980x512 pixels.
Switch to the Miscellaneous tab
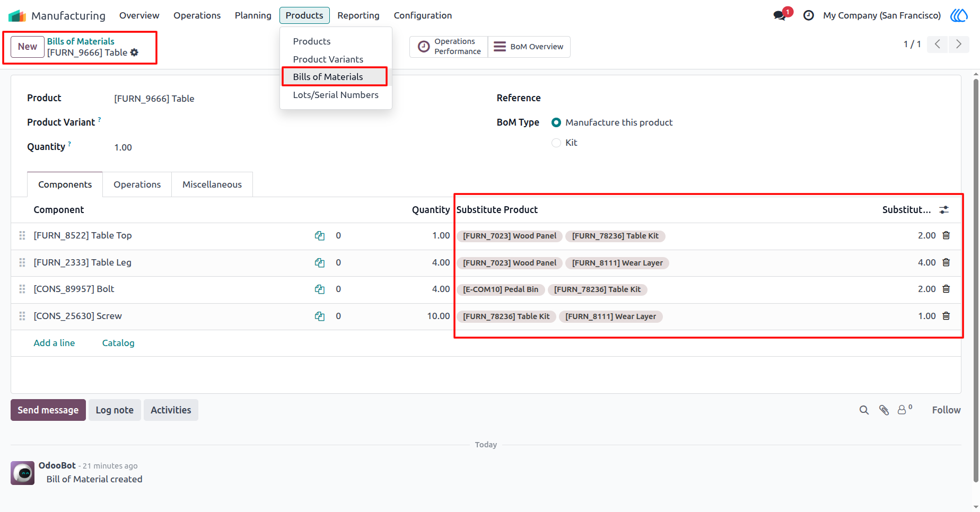(212, 184)
